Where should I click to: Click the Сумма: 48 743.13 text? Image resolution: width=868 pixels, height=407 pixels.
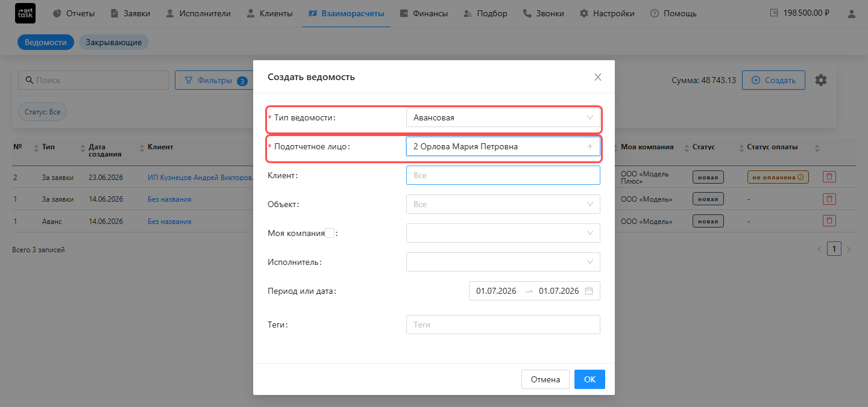pyautogui.click(x=703, y=80)
